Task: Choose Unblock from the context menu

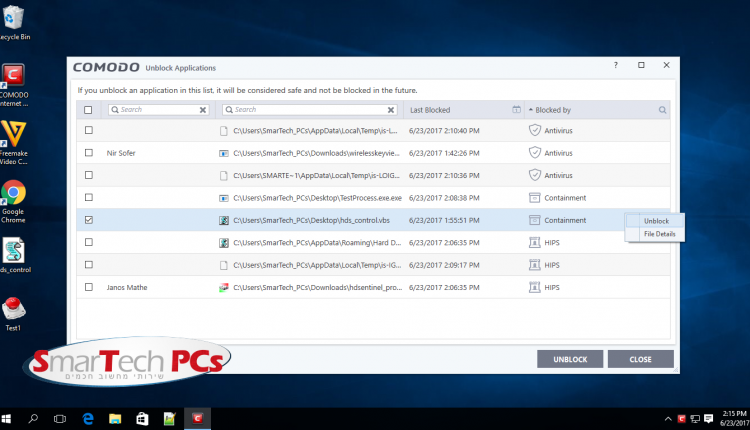Action: coord(656,221)
